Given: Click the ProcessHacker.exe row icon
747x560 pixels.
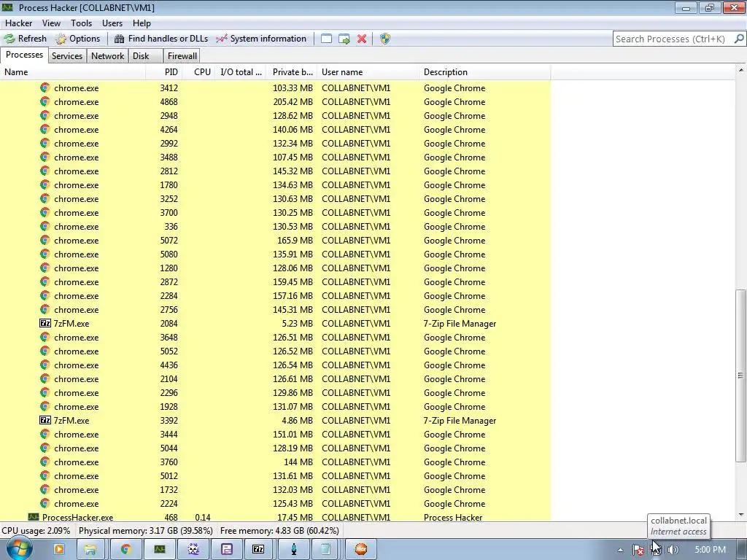Looking at the screenshot, I should coord(34,517).
